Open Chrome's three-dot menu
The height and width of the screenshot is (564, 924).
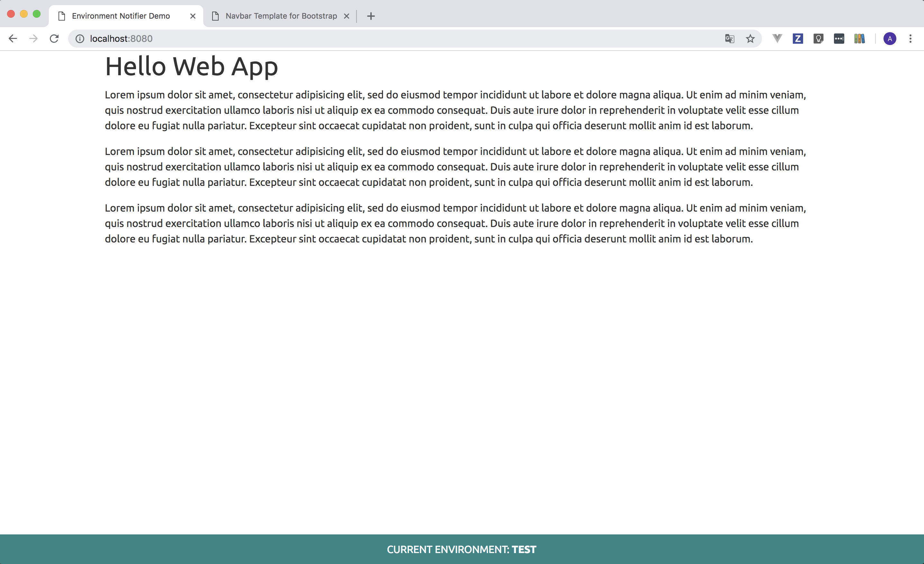910,39
